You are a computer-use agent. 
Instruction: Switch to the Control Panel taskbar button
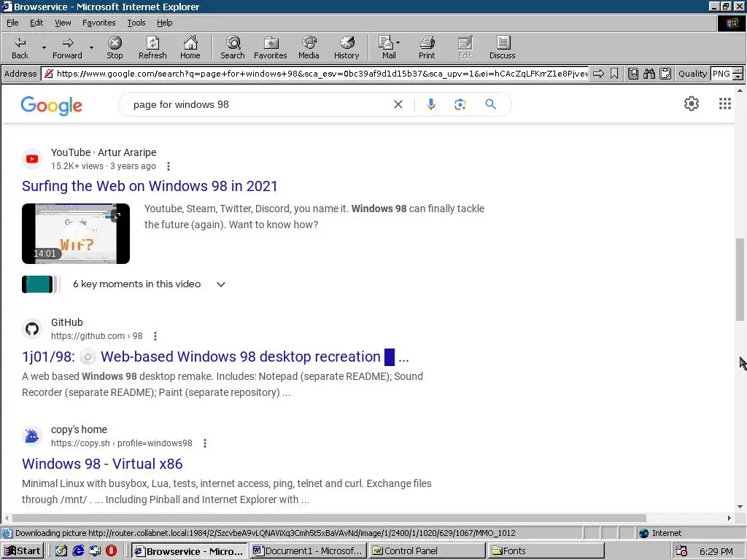pos(427,551)
